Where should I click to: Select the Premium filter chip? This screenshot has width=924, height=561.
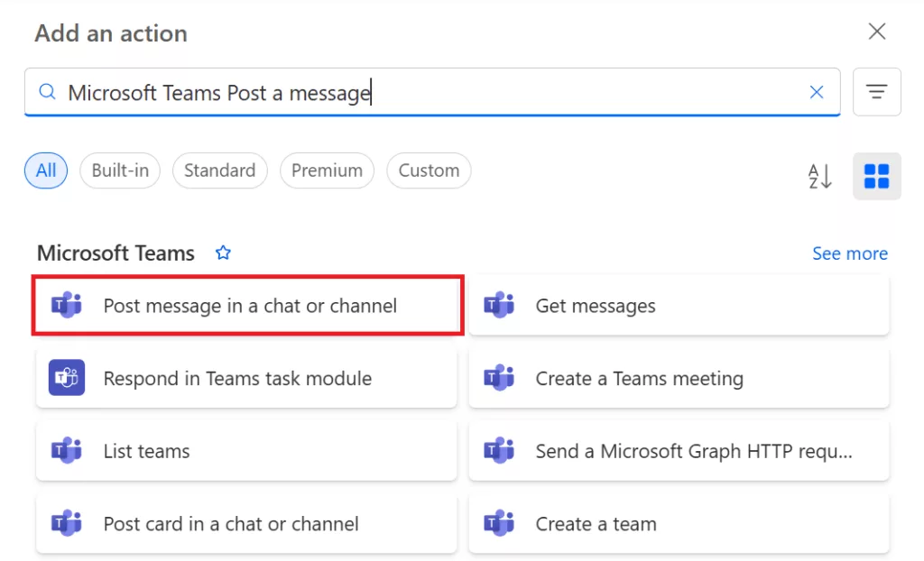327,170
